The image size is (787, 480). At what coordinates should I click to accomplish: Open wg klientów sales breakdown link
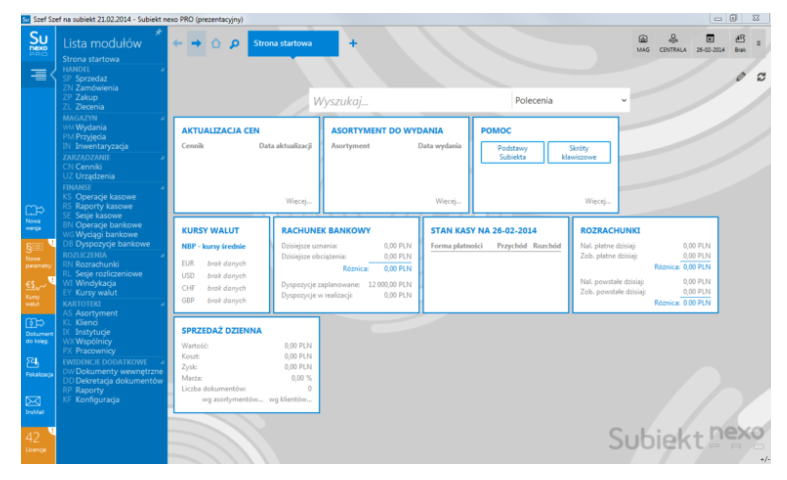290,399
